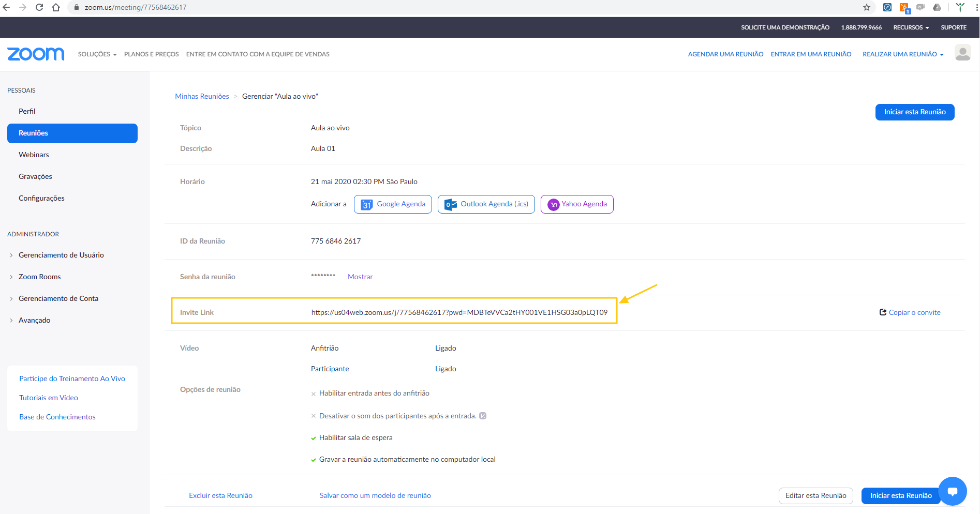Click the browser forward arrow
The width and height of the screenshot is (980, 514).
[23, 7]
